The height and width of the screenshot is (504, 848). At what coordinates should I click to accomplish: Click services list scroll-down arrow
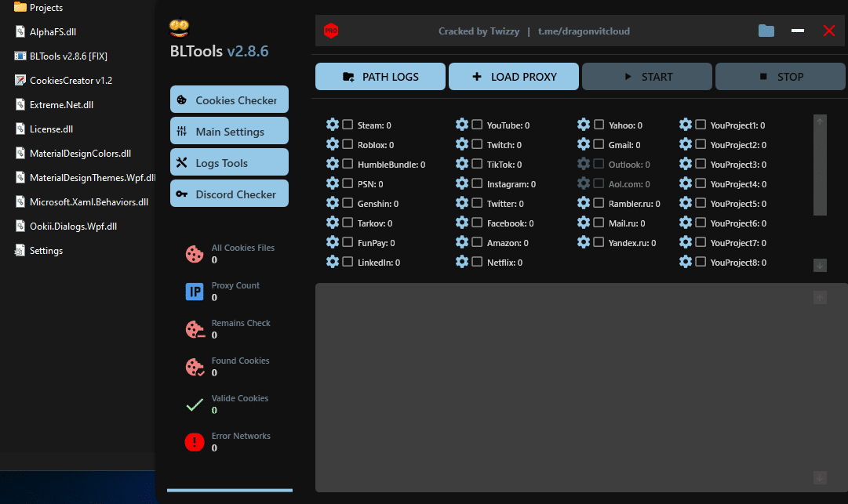point(820,265)
